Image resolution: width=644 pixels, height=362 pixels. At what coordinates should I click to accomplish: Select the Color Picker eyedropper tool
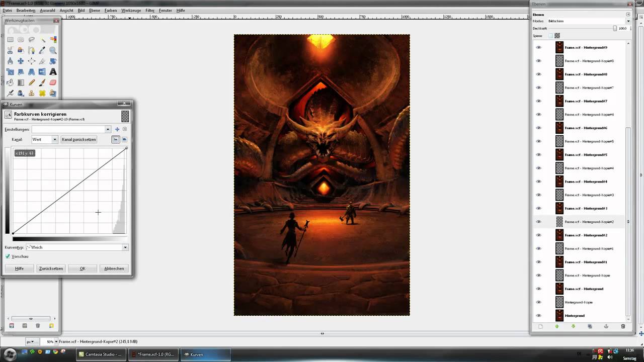[42, 50]
